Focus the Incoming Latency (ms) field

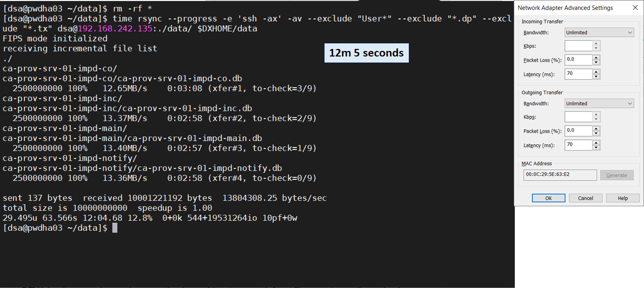coord(578,74)
